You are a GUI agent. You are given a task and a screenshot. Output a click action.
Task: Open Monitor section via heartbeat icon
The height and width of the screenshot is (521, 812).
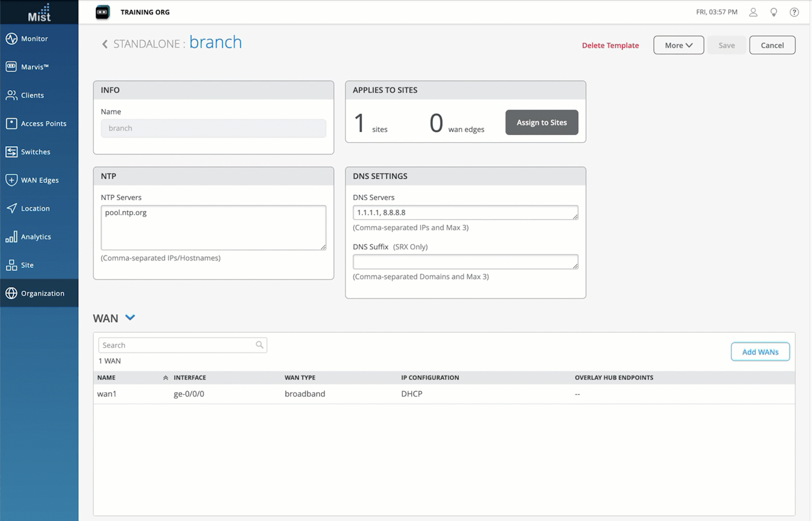[11, 39]
